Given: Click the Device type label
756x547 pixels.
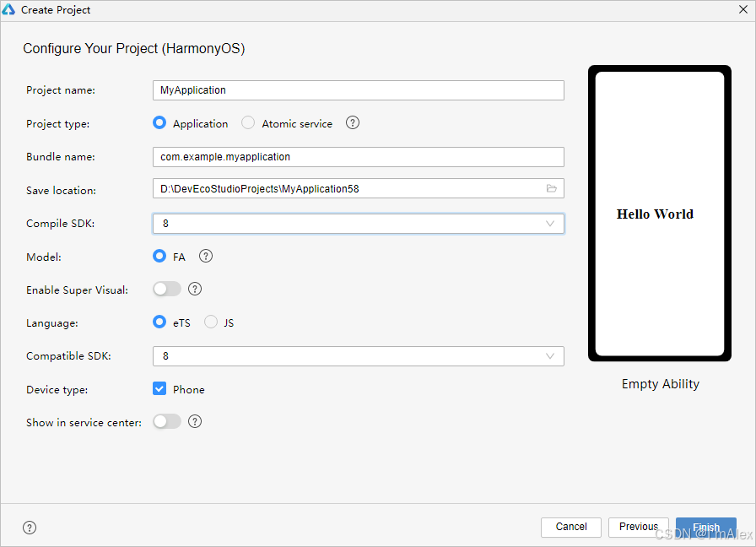Looking at the screenshot, I should (57, 390).
